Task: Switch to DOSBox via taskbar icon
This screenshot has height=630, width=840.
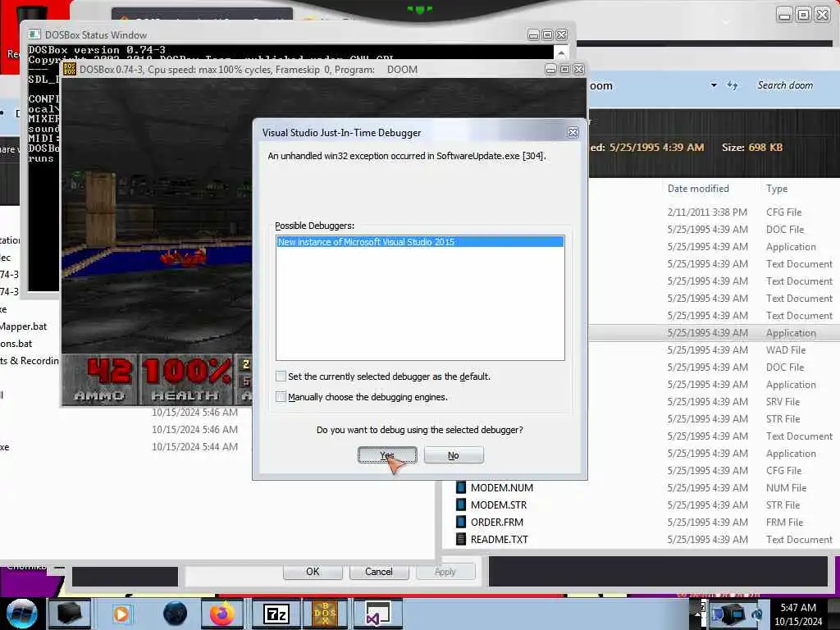Action: click(325, 614)
